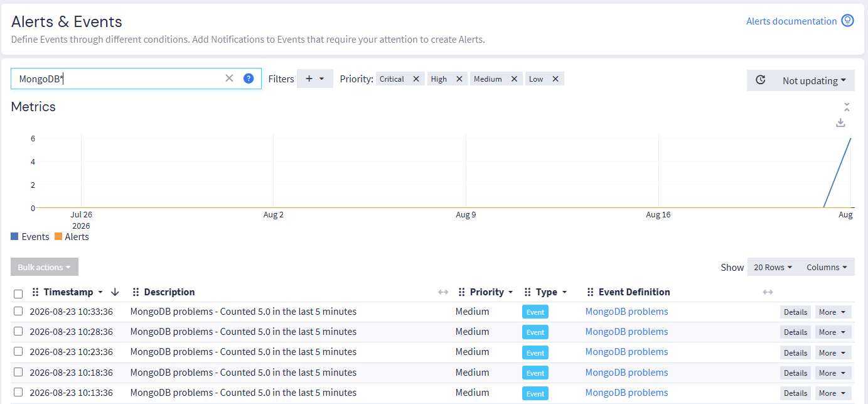Image resolution: width=868 pixels, height=404 pixels.
Task: Open the Priority column menu
Action: tap(510, 292)
